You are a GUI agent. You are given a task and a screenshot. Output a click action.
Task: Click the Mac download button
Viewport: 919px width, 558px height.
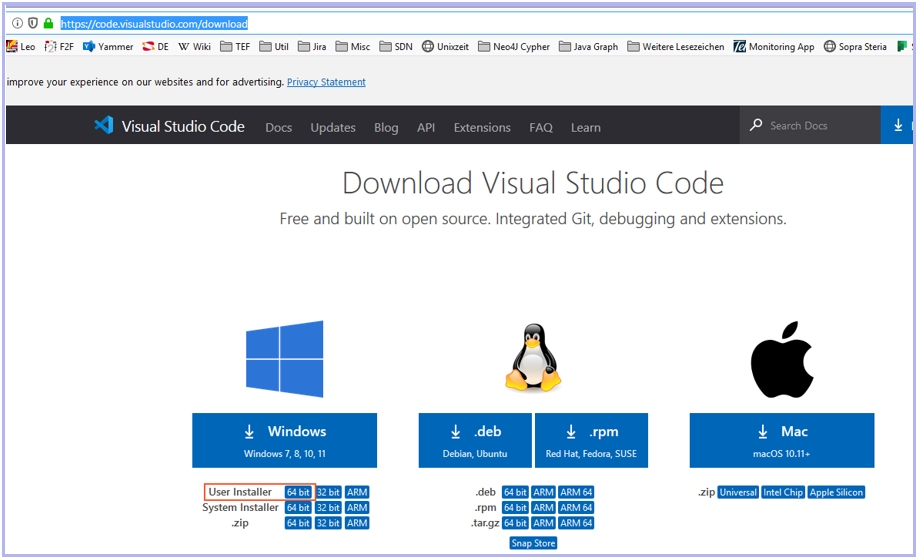[782, 440]
